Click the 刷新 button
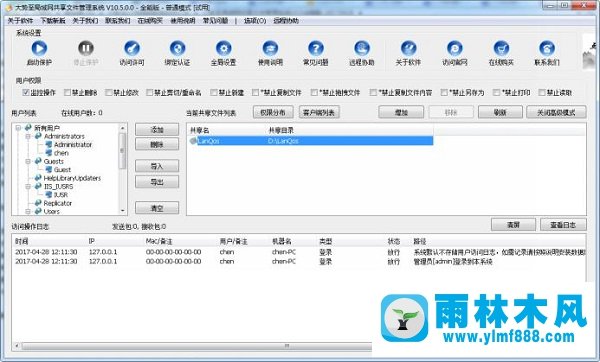 [500, 113]
